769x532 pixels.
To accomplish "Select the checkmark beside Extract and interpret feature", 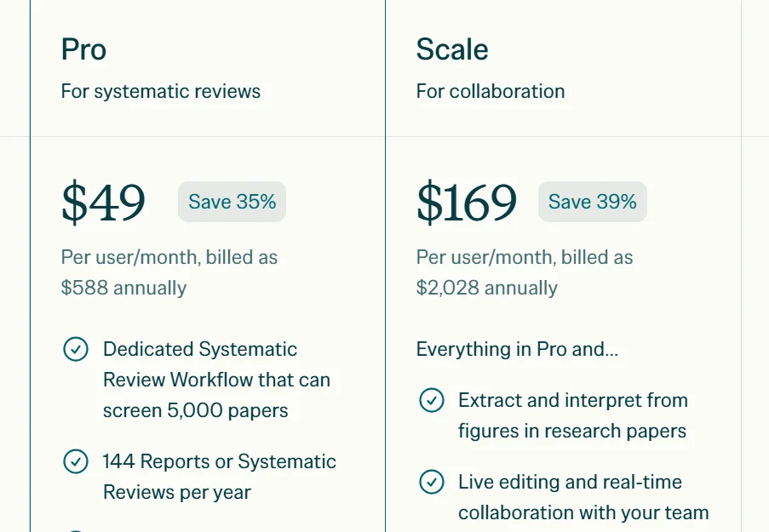I will pyautogui.click(x=432, y=400).
